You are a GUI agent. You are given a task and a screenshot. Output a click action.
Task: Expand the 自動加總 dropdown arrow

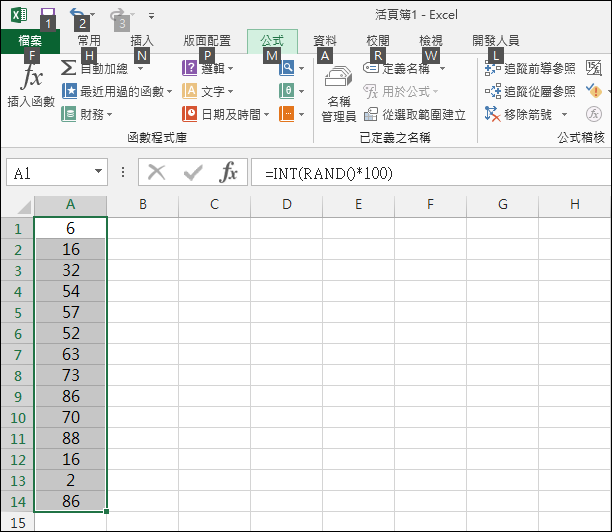click(x=141, y=68)
